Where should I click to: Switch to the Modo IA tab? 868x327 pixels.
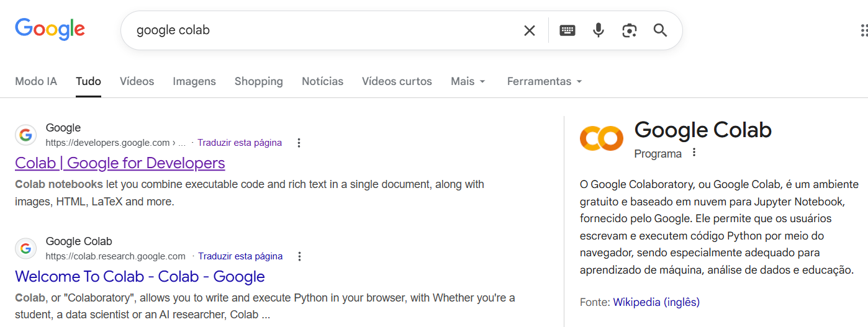(36, 81)
